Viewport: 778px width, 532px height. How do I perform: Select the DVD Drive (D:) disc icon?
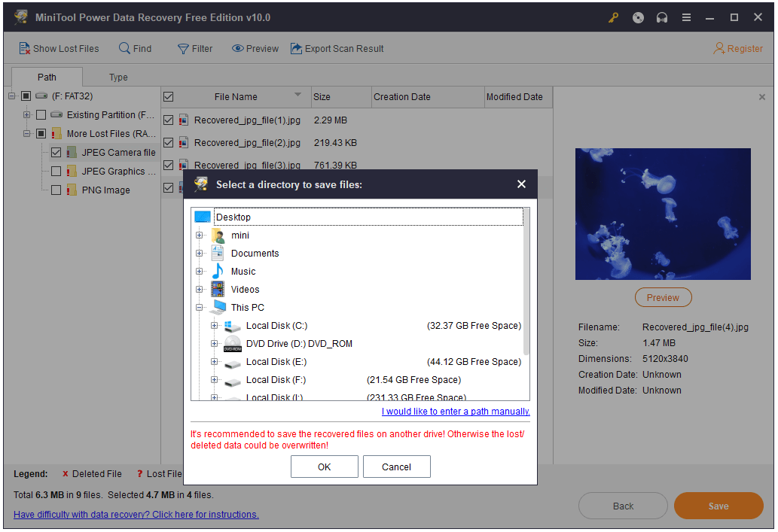[233, 344]
